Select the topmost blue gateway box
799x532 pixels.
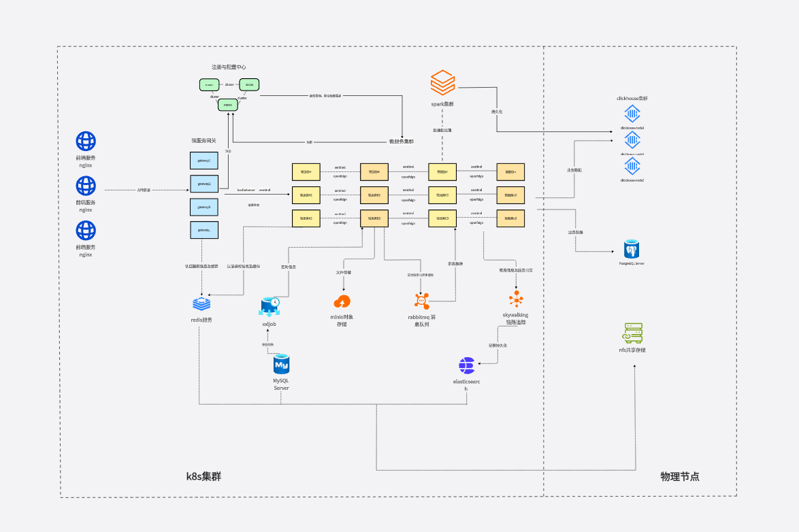coord(204,161)
